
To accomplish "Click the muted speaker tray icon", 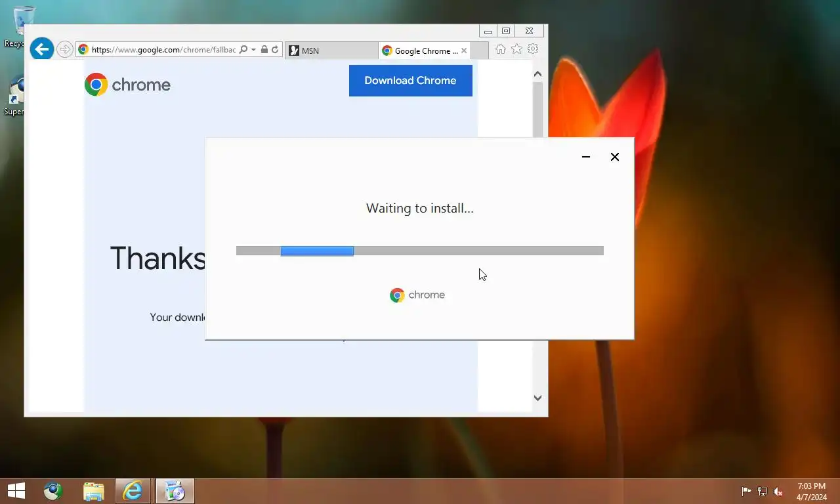I will 778,492.
